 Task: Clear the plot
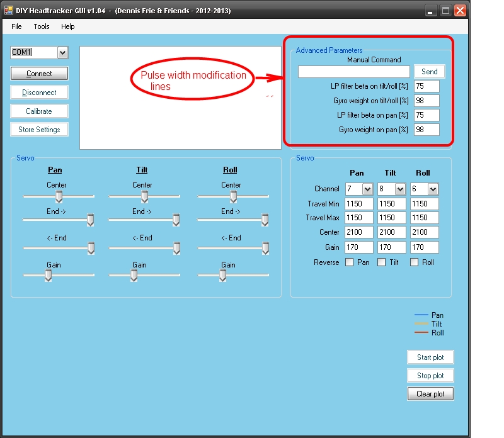click(x=430, y=393)
